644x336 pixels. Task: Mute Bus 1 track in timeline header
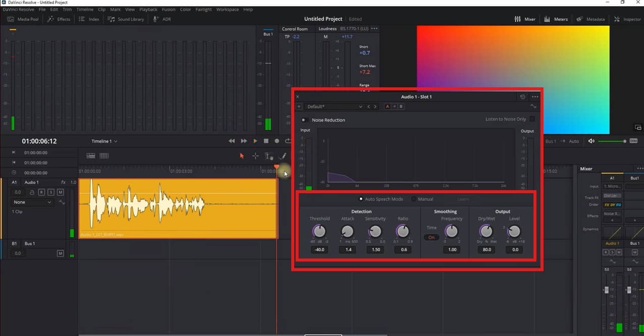point(61,253)
